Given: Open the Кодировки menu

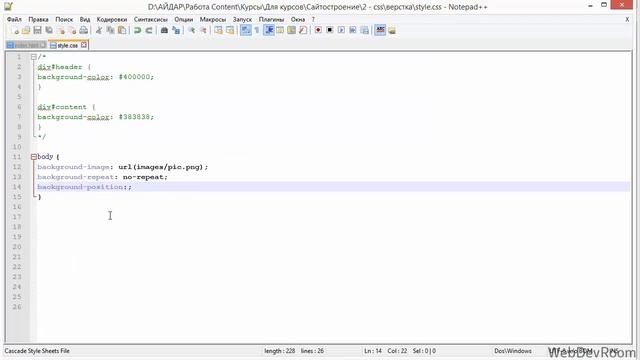Looking at the screenshot, I should pos(112,19).
